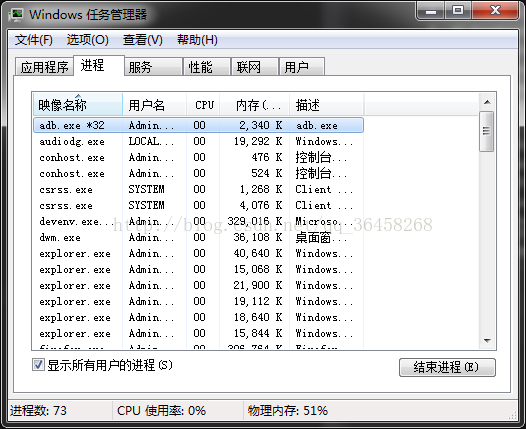Click the 进程数: 73 status entry
The image size is (526, 429).
pos(38,411)
